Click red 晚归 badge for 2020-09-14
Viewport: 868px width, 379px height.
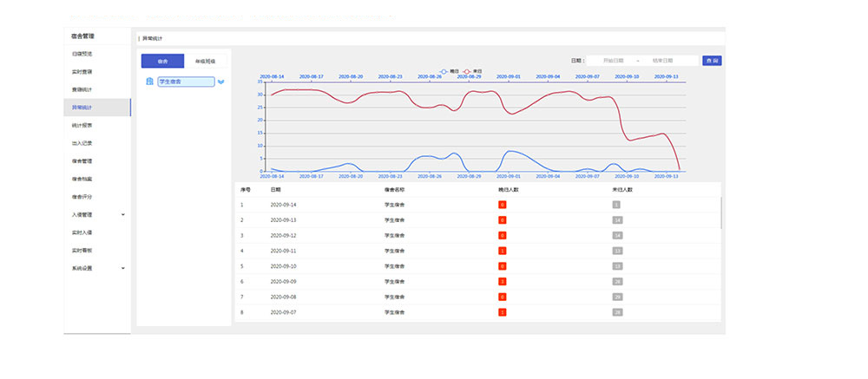502,205
